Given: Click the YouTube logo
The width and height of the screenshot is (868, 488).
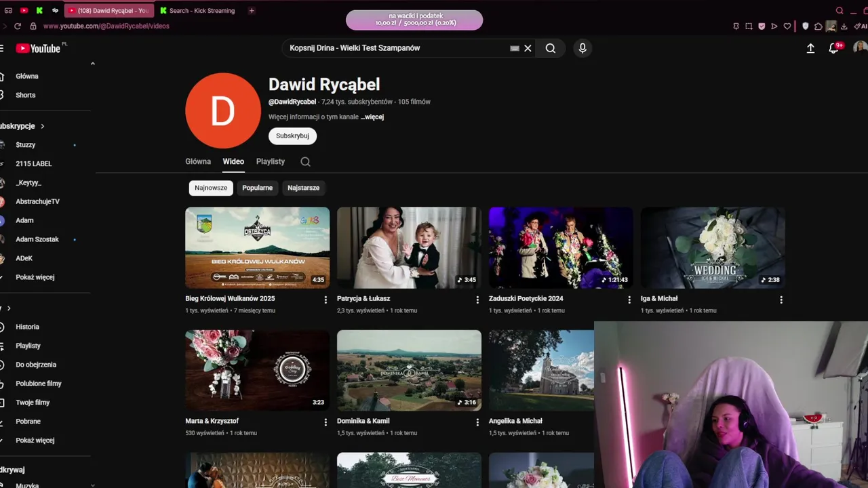Looking at the screenshot, I should click(x=39, y=48).
